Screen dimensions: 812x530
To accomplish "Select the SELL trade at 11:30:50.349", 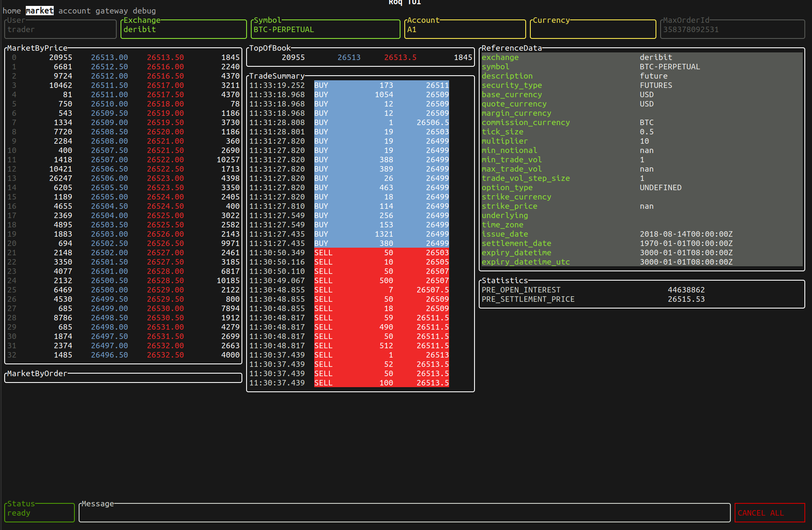I will click(349, 252).
